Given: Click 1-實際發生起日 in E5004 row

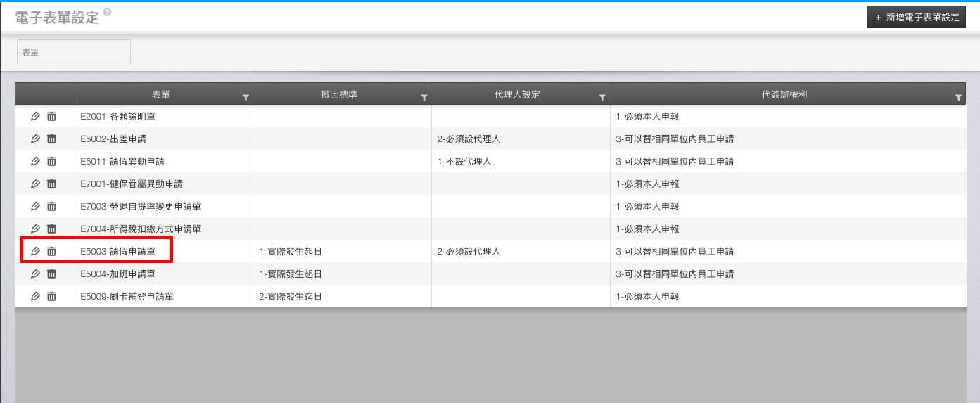Looking at the screenshot, I should click(x=291, y=274).
